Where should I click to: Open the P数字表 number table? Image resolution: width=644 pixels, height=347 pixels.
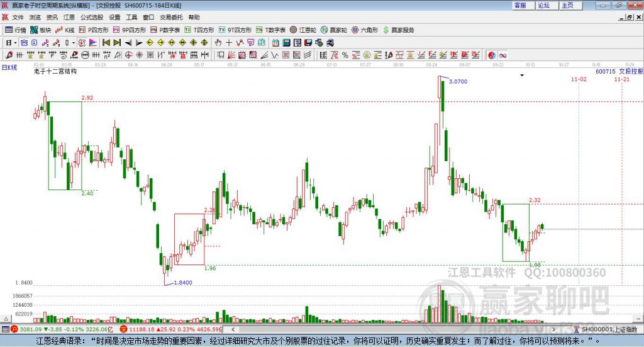165,30
